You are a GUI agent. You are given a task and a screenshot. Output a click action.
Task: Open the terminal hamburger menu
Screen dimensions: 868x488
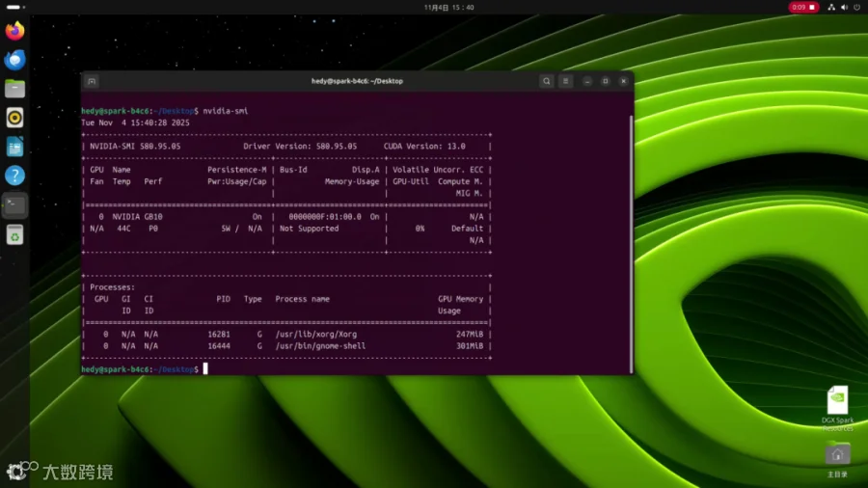565,81
